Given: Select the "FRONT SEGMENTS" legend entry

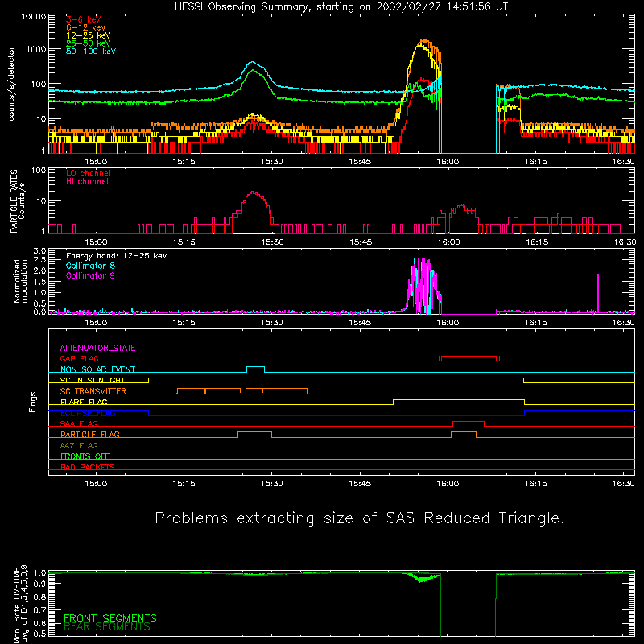Looking at the screenshot, I should click(x=110, y=618).
